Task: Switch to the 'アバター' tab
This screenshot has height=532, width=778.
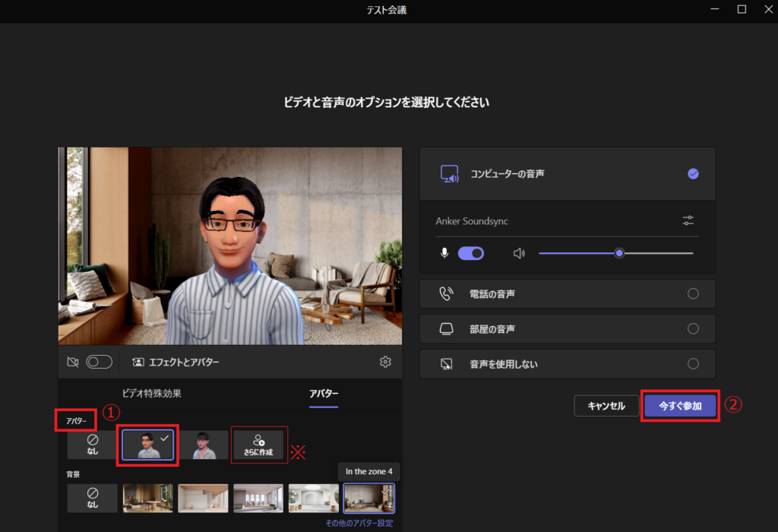Action: click(324, 394)
